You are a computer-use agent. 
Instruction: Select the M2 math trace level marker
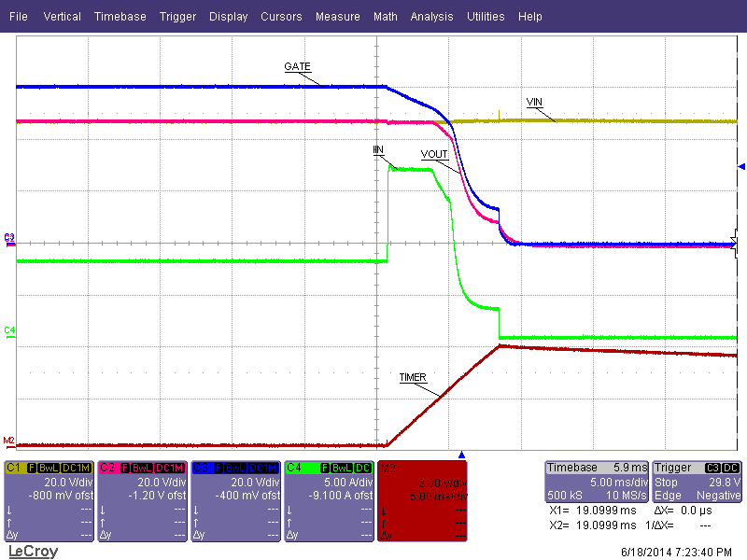[8, 441]
